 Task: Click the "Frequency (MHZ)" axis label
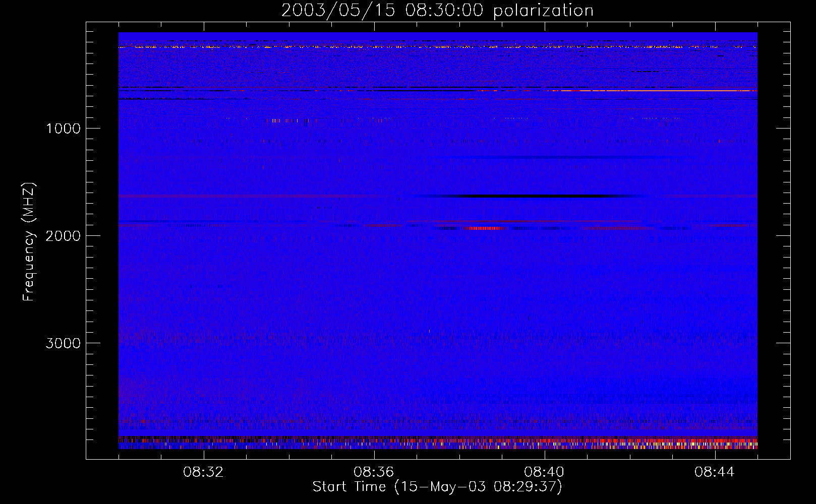pos(29,241)
